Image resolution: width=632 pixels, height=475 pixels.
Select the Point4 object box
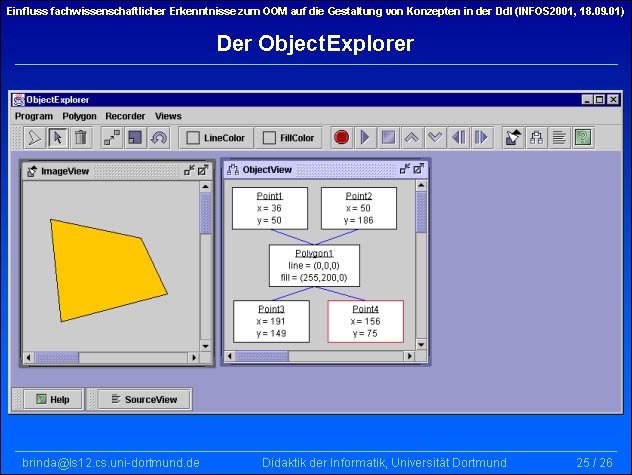pos(365,321)
